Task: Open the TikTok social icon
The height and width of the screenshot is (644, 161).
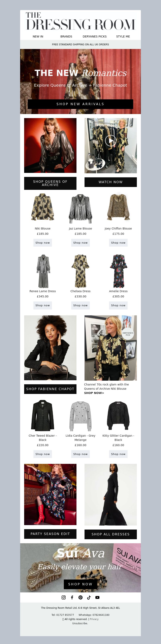Action: click(89, 597)
